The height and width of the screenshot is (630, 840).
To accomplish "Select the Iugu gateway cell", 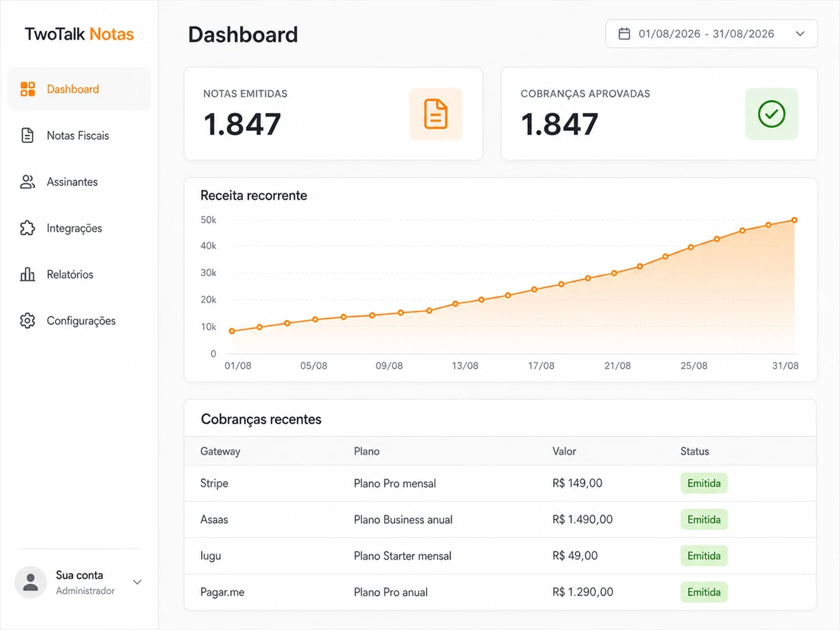I will point(211,556).
